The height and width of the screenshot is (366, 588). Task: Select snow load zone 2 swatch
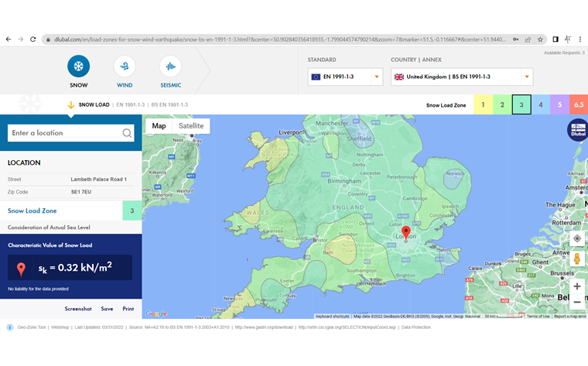tap(502, 104)
